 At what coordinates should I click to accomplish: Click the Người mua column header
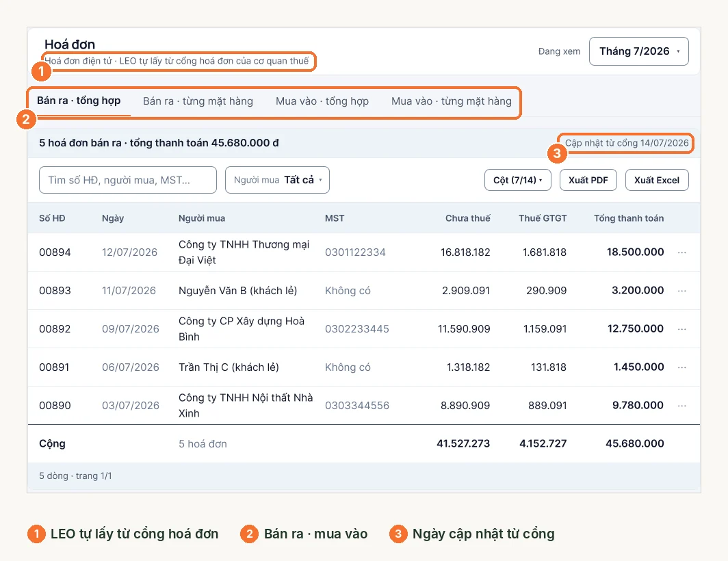click(x=202, y=218)
